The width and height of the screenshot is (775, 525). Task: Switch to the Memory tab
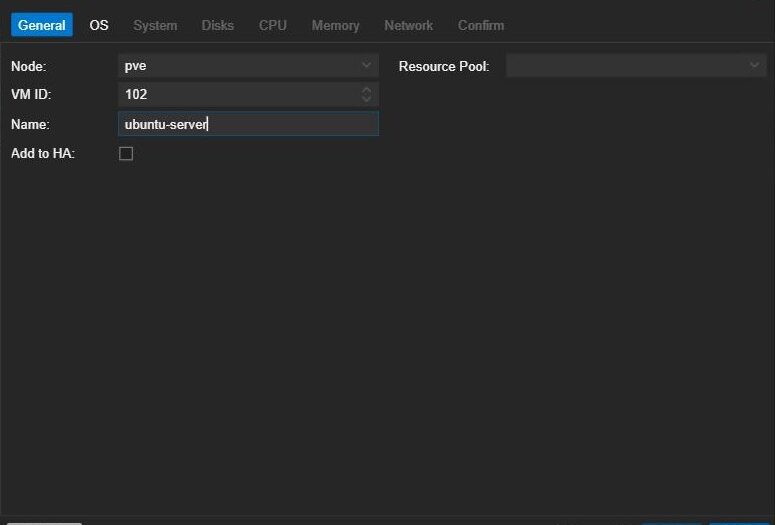[335, 25]
